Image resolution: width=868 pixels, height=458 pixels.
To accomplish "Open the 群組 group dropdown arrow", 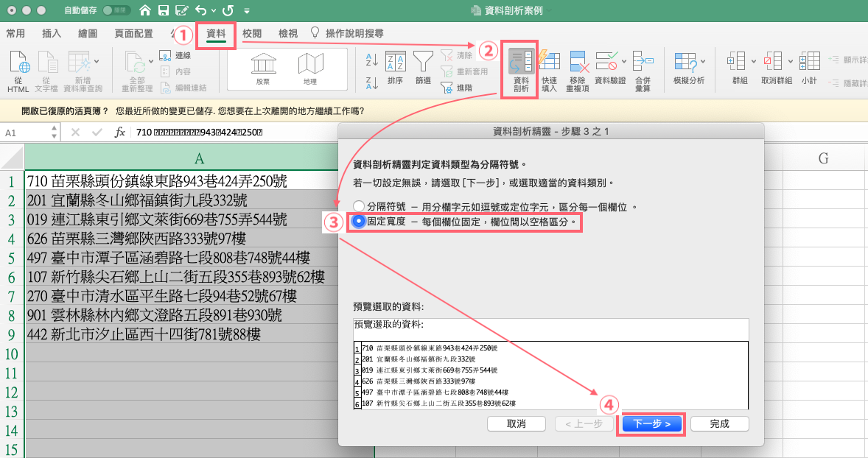I will point(753,61).
